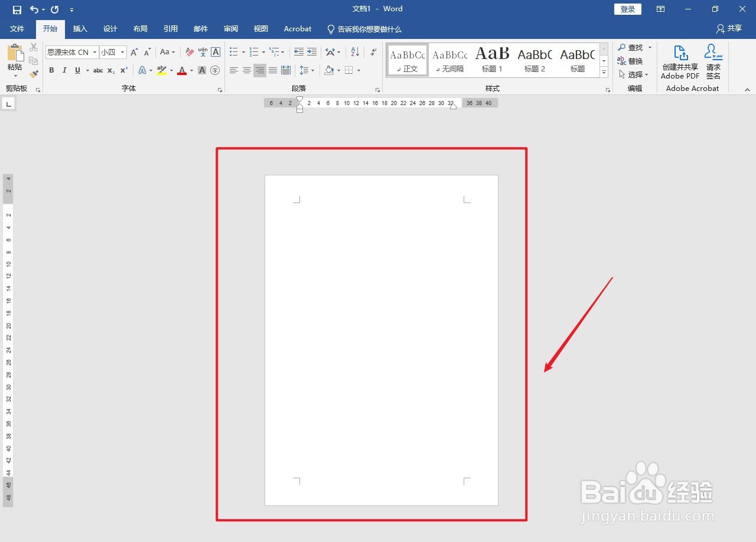The width and height of the screenshot is (756, 542).
Task: Open the font size dropdown 小四
Action: tap(122, 52)
